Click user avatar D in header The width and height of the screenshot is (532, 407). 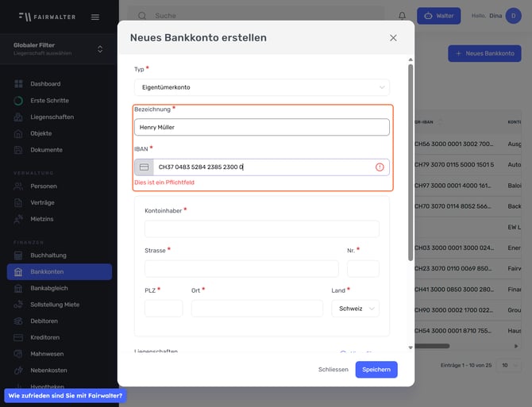pos(514,16)
